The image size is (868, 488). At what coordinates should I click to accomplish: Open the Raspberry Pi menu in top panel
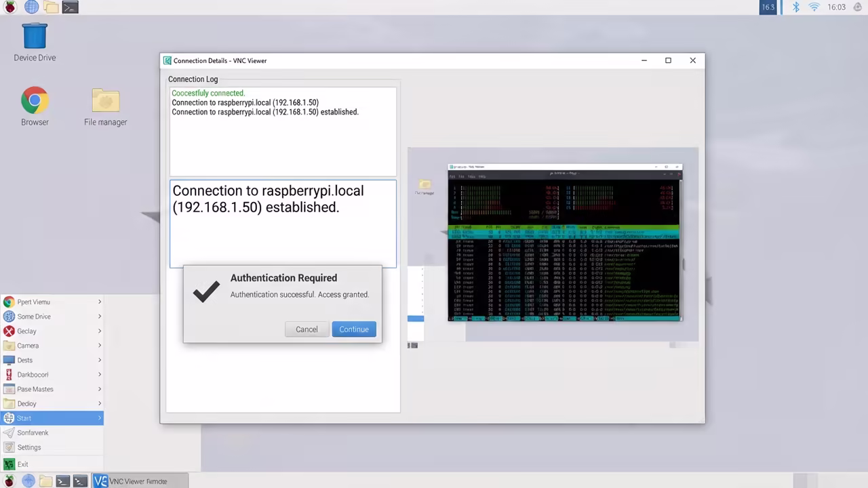pos(10,7)
